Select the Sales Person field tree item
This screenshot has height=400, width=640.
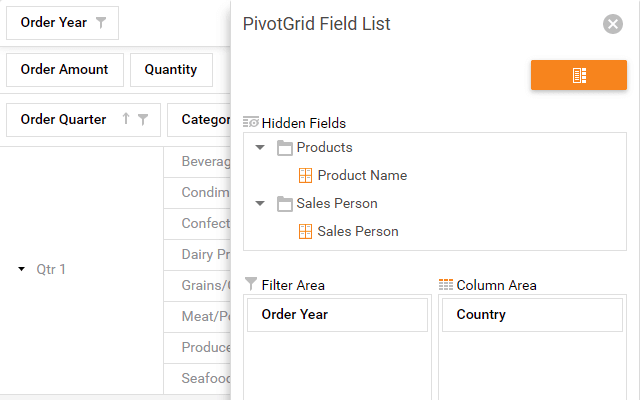pyautogui.click(x=358, y=232)
